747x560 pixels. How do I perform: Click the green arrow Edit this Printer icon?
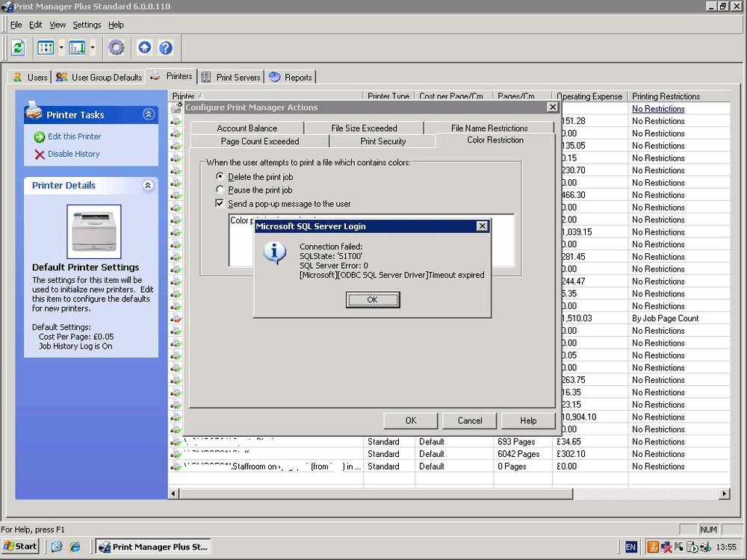tap(39, 137)
